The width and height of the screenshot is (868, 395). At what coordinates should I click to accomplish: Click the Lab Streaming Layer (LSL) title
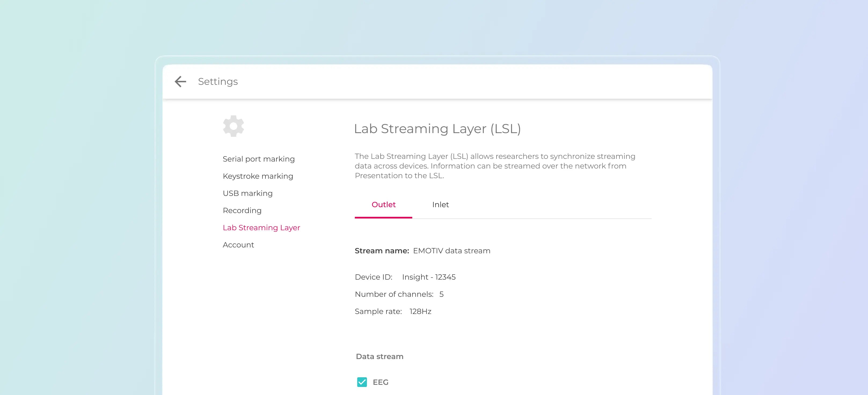pos(437,129)
